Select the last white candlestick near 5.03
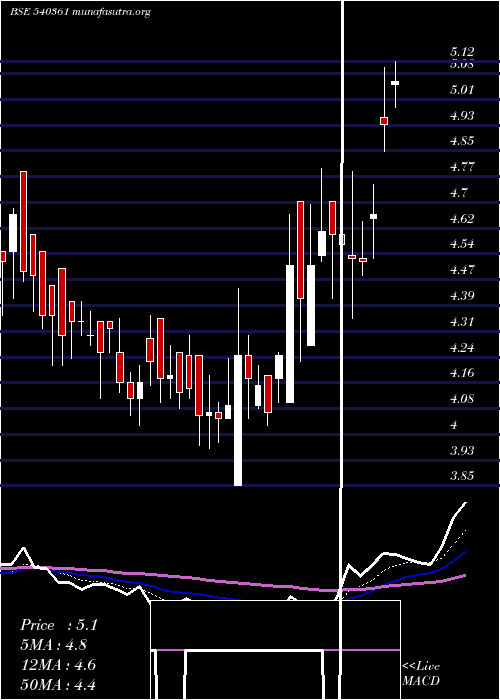This screenshot has width=500, height=700. (x=395, y=83)
